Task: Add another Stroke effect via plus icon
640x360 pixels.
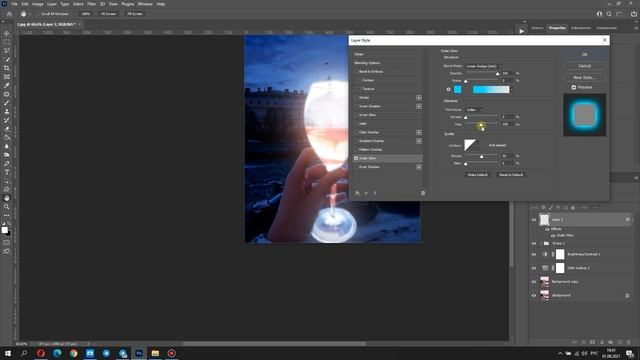Action: (x=419, y=98)
